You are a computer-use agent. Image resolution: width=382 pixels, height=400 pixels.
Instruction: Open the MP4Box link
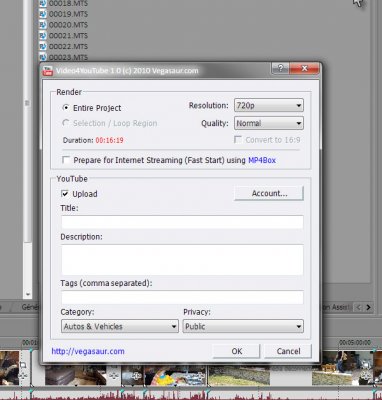click(262, 160)
